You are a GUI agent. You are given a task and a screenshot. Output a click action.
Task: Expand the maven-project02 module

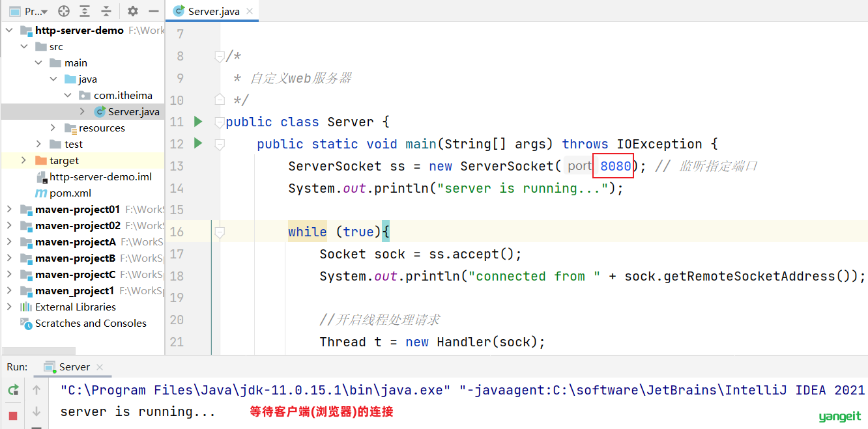(8, 226)
